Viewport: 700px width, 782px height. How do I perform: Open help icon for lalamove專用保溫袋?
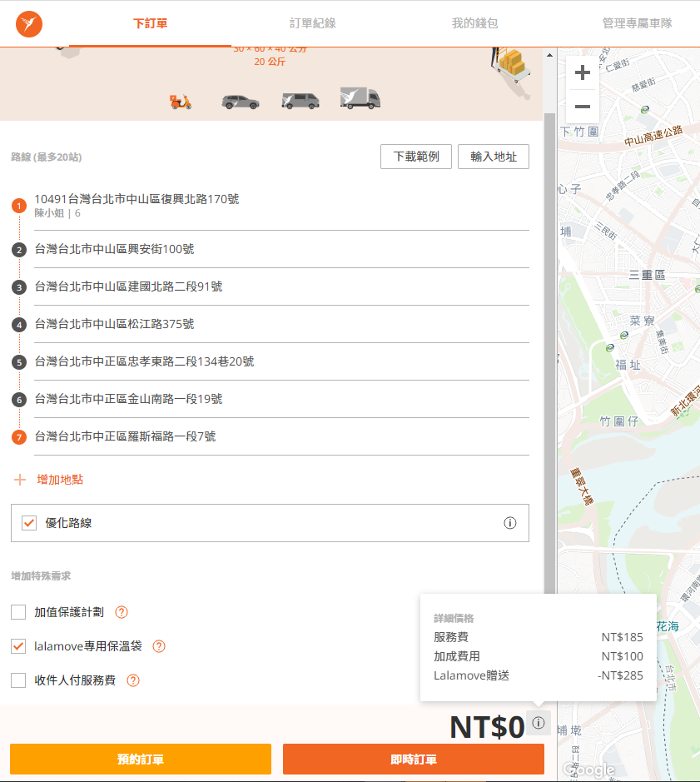(159, 646)
